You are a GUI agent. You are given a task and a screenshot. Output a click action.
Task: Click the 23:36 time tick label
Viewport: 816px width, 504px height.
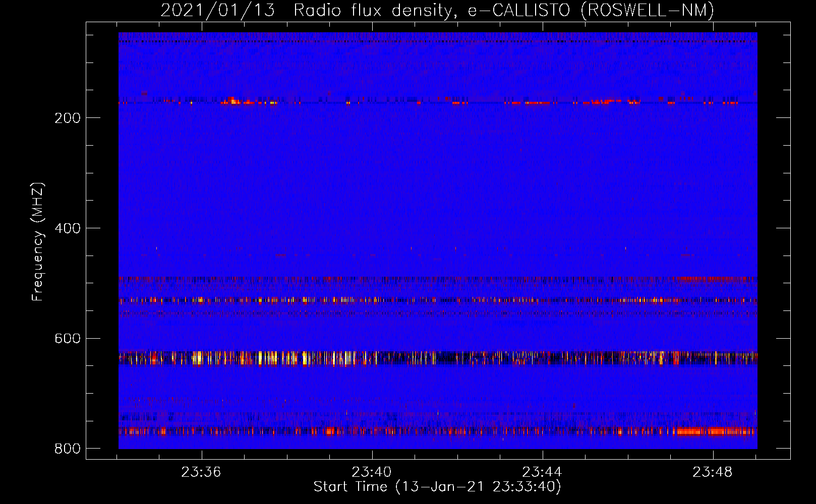[201, 472]
